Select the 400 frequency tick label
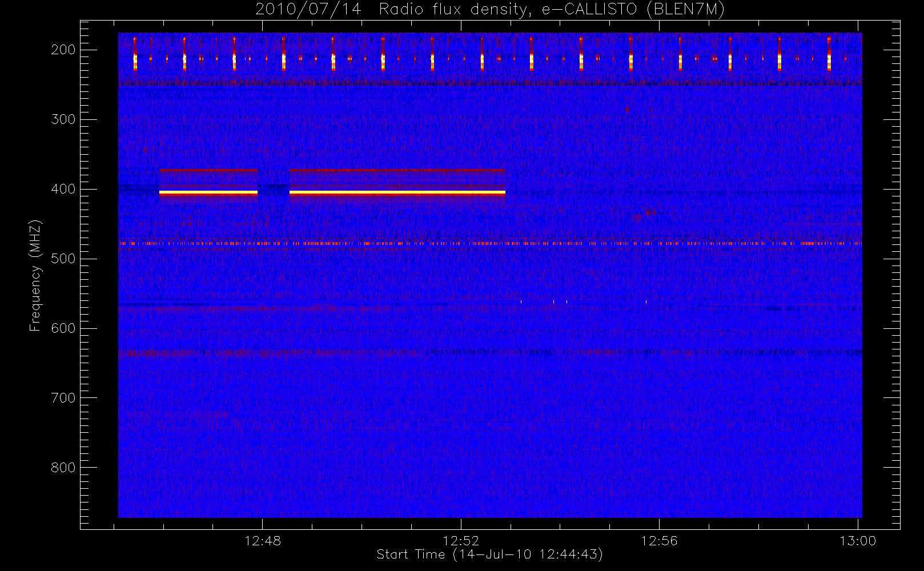Viewport: 924px width, 571px height. tap(63, 189)
